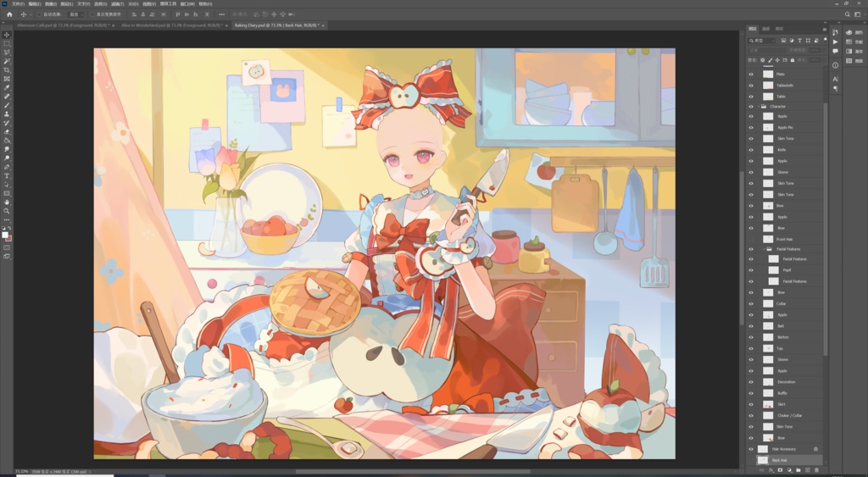The width and height of the screenshot is (868, 477).
Task: Click the create new layer icon
Action: pyautogui.click(x=807, y=470)
